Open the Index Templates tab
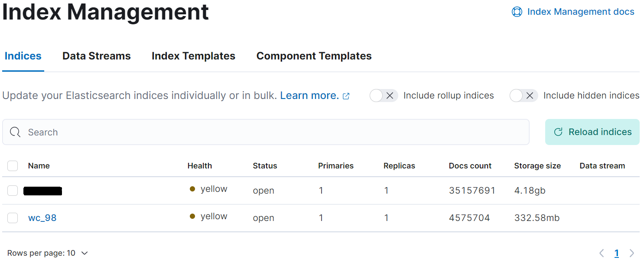The width and height of the screenshot is (644, 267). coord(193,56)
